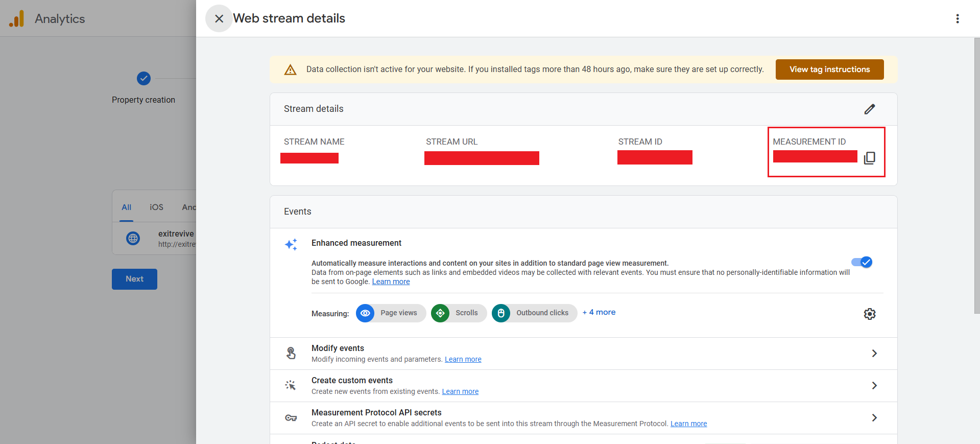Screen dimensions: 980x444
Task: Switch to the All platforms tab
Action: [126, 207]
